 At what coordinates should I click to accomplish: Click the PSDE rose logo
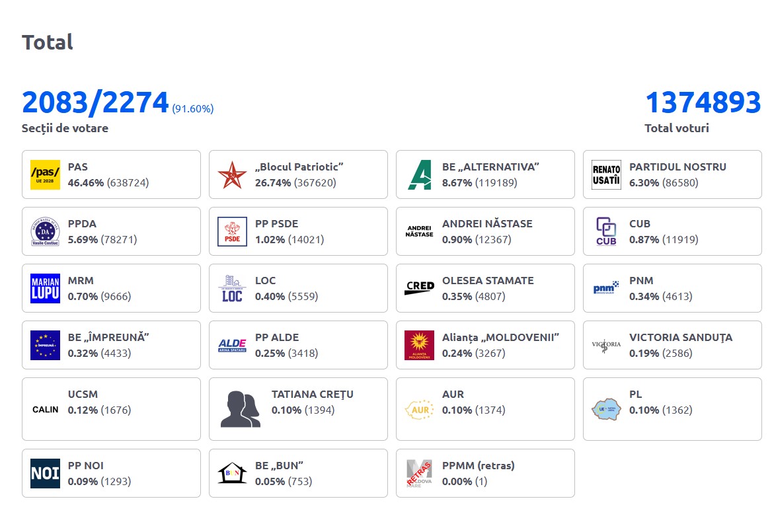[232, 231]
